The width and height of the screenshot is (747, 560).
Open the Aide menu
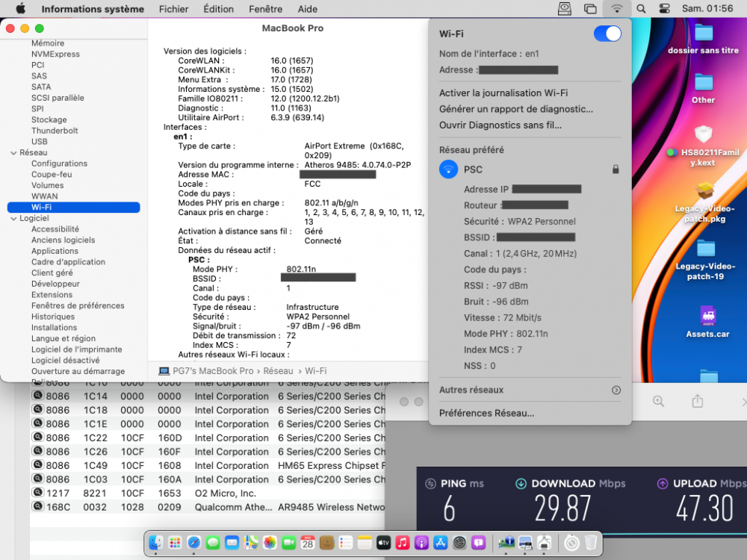308,9
